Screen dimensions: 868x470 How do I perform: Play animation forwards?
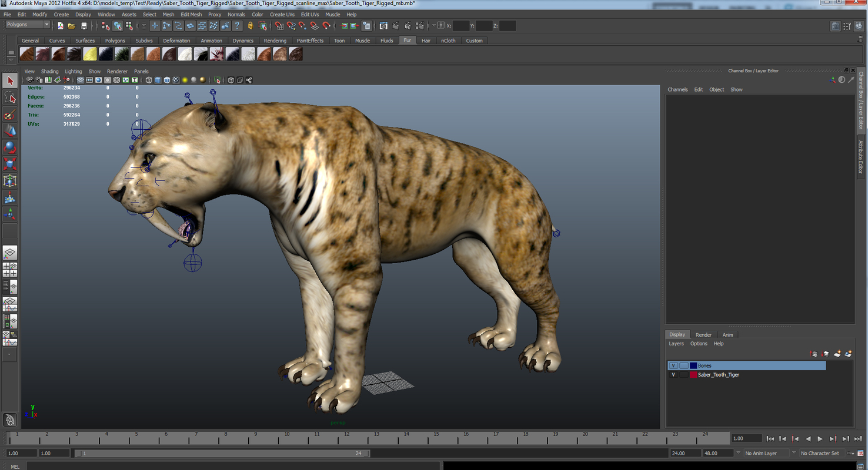tap(820, 439)
